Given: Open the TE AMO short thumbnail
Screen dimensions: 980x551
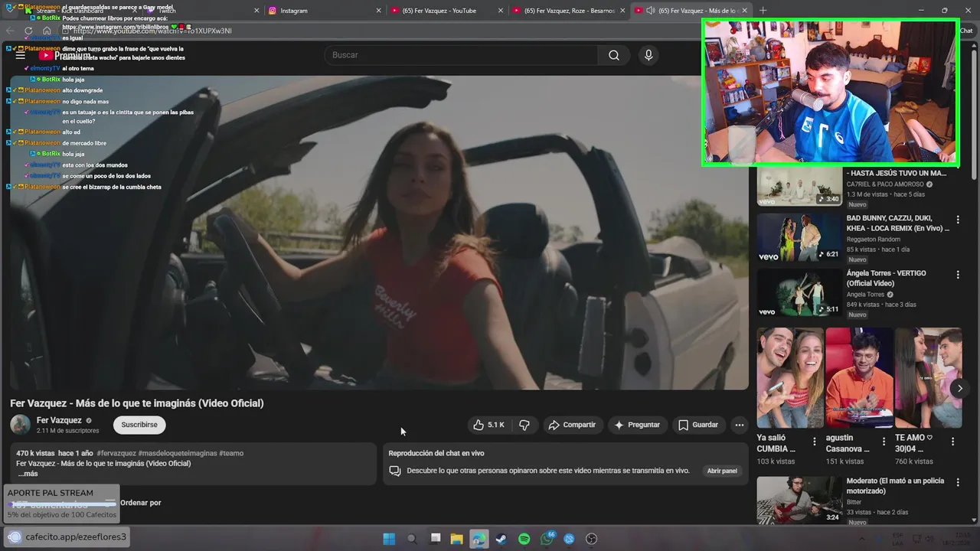Looking at the screenshot, I should 928,378.
